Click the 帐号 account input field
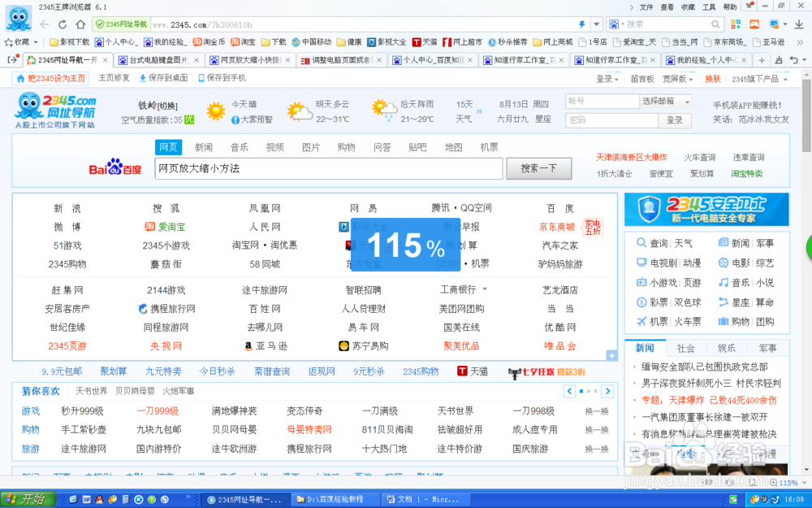Image resolution: width=812 pixels, height=508 pixels. pos(603,101)
